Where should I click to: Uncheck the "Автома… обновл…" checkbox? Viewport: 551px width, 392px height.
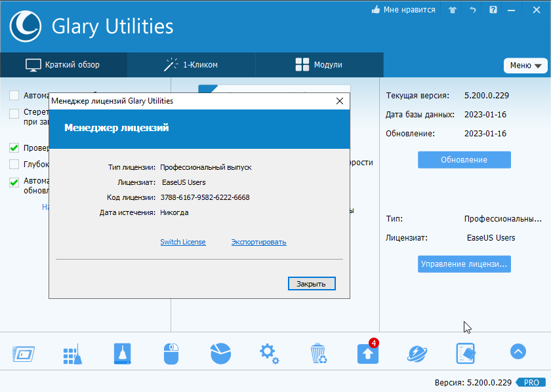pyautogui.click(x=14, y=182)
